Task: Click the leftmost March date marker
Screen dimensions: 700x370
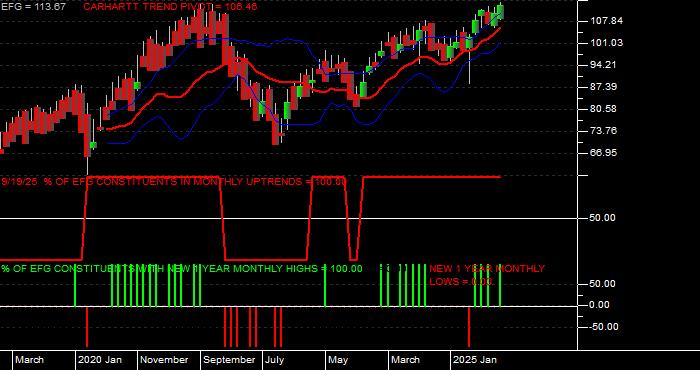Action: pos(30,360)
